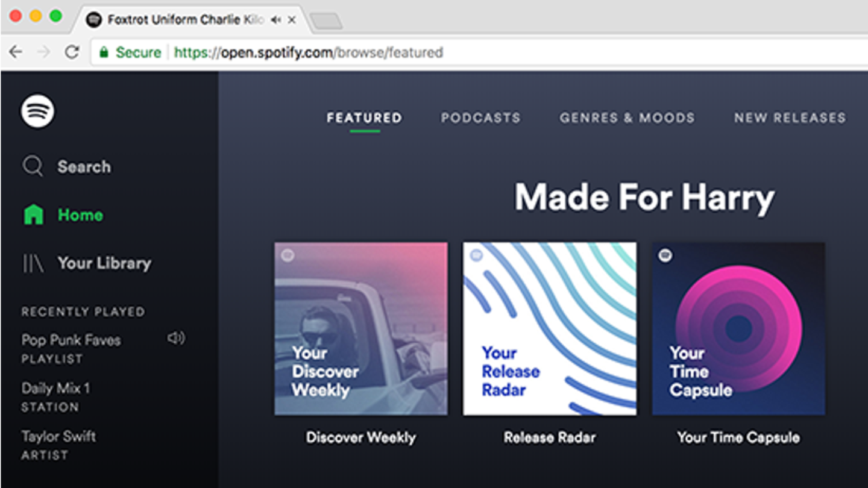Click the green macOS zoom window button
The height and width of the screenshot is (488, 868).
(x=55, y=16)
